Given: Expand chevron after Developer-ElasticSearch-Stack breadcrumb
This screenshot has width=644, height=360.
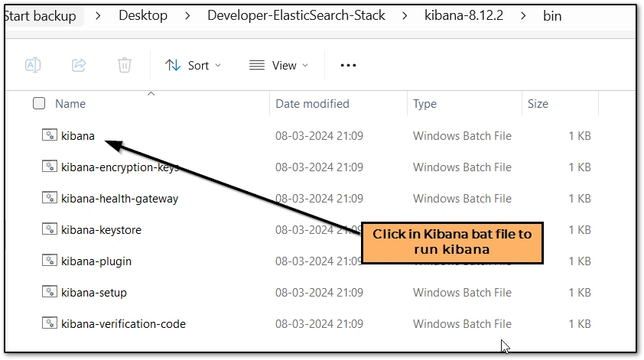Looking at the screenshot, I should coord(405,16).
